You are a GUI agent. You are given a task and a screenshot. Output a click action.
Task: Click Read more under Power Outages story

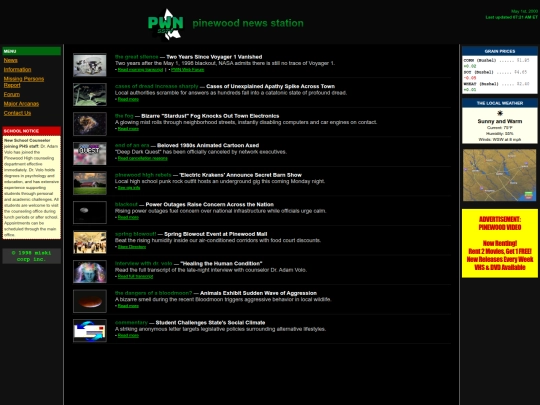[x=128, y=217]
